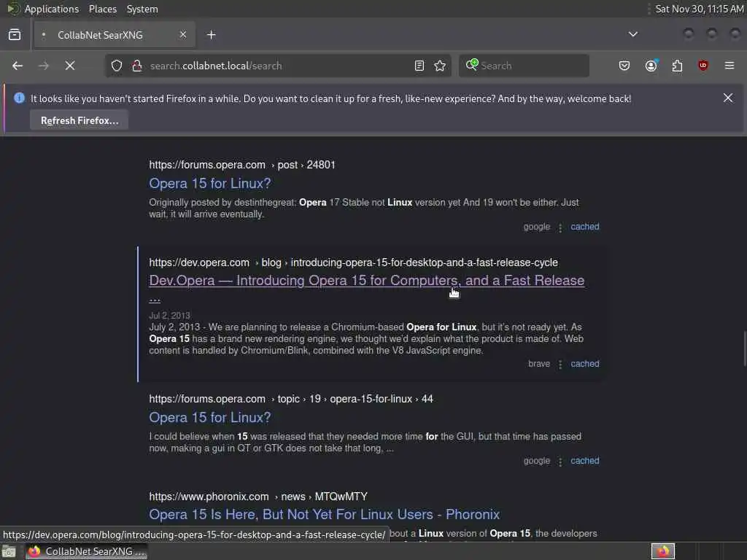
Task: Open the search engine icon in search box
Action: click(472, 65)
